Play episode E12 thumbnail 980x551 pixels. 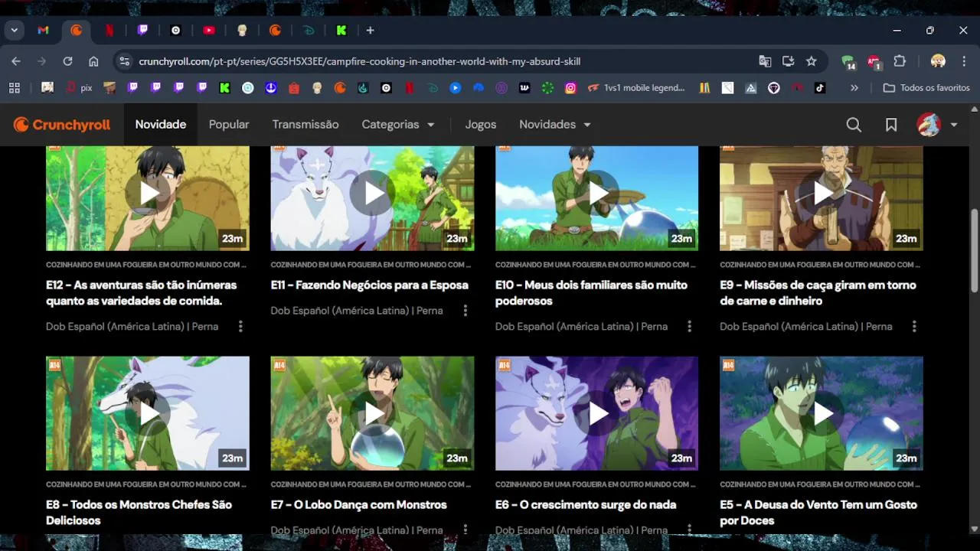click(x=148, y=198)
